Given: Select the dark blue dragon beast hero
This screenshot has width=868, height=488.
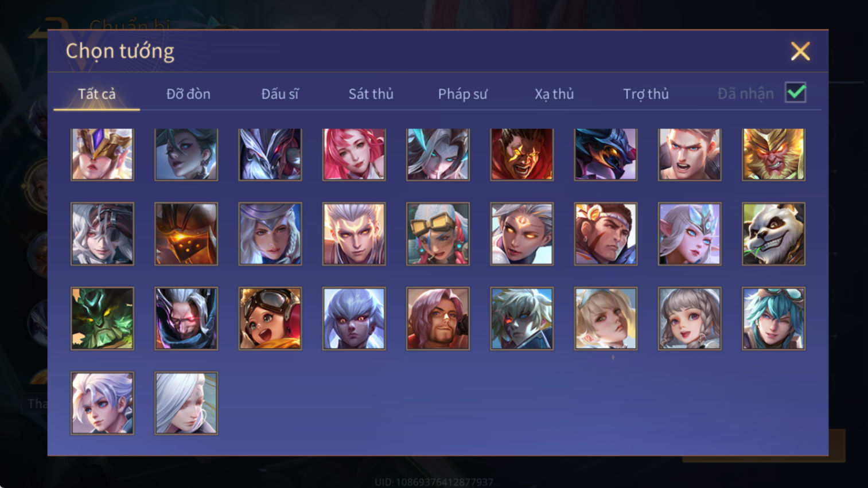Looking at the screenshot, I should coord(606,154).
